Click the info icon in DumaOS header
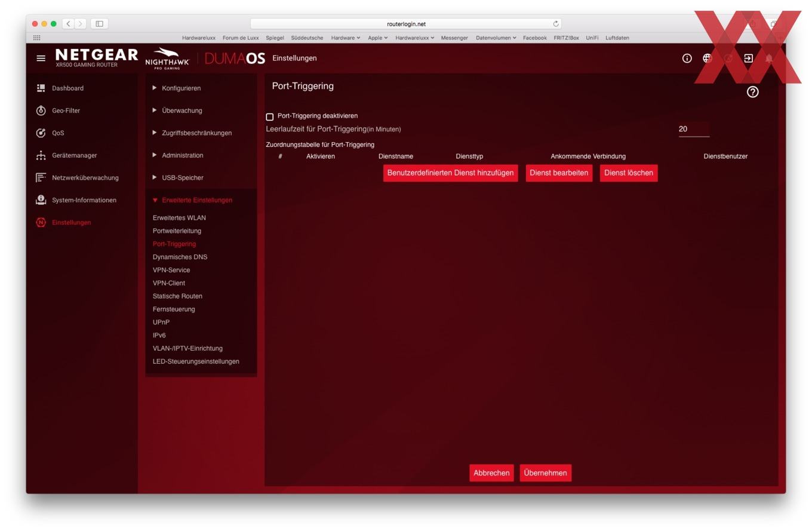This screenshot has width=812, height=531. pyautogui.click(x=687, y=58)
